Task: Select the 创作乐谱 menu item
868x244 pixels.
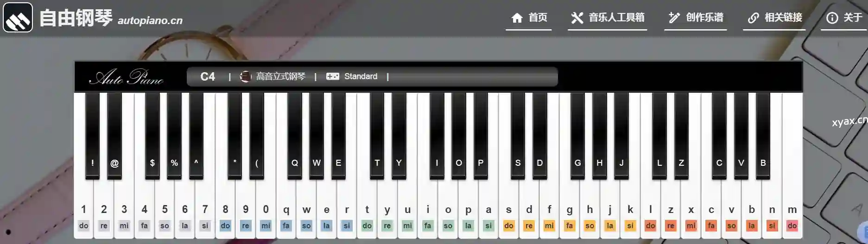Action: click(696, 18)
